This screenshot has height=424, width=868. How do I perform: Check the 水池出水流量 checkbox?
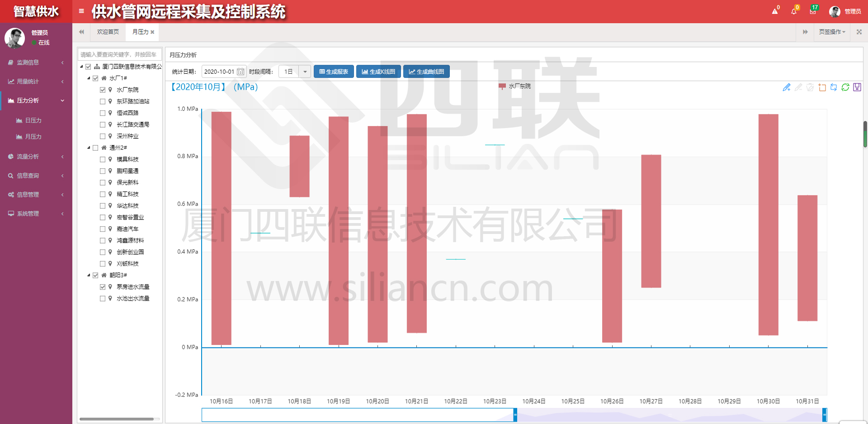coord(103,299)
